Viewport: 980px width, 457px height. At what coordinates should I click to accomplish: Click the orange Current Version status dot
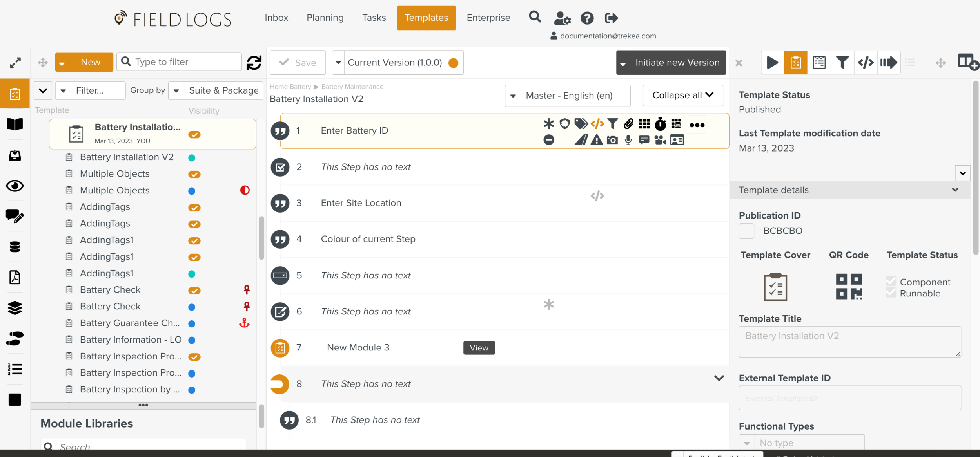[453, 63]
